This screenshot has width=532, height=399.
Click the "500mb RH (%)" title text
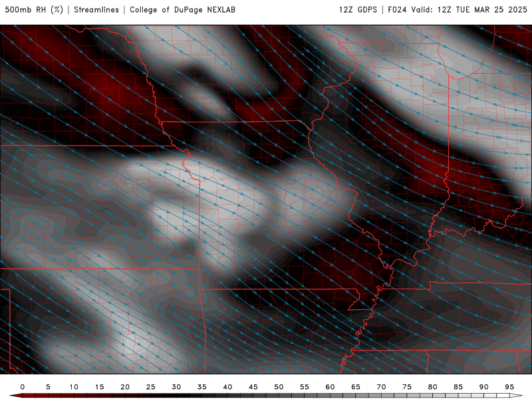point(34,9)
